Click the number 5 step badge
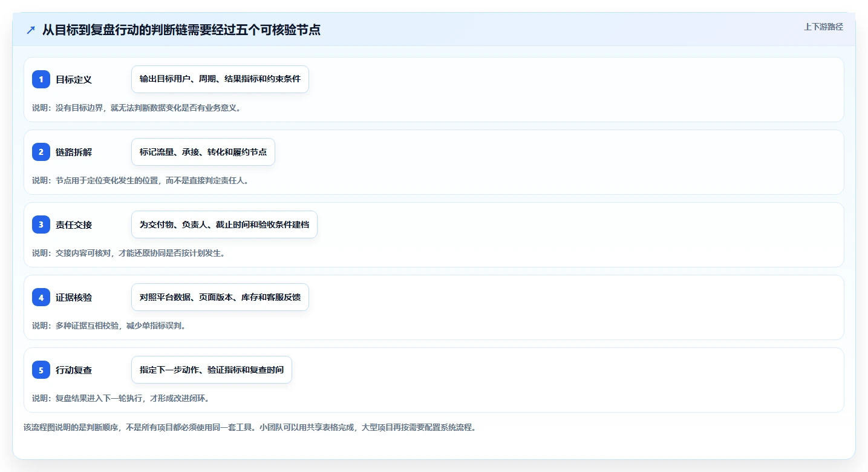 click(x=41, y=370)
